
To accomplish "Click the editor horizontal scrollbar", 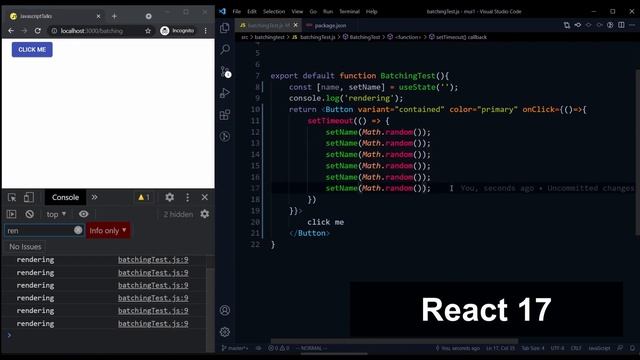I will (394, 341).
